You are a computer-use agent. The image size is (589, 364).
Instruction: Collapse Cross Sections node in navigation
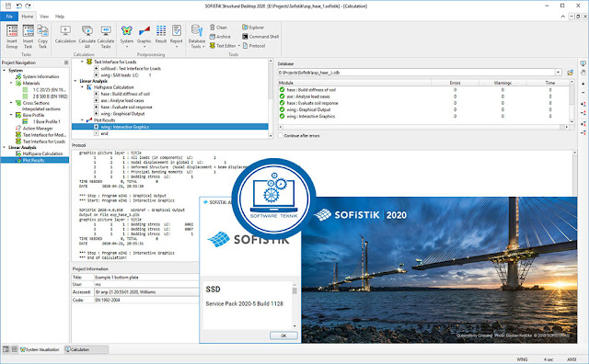pos(11,102)
